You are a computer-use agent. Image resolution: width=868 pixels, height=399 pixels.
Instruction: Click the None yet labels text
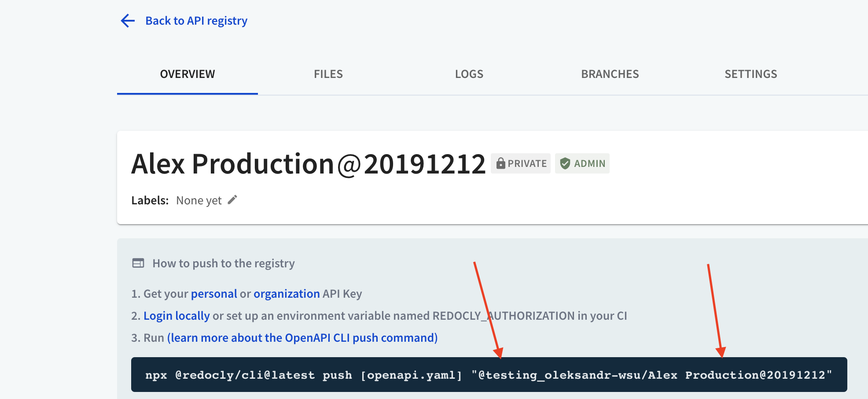click(199, 199)
